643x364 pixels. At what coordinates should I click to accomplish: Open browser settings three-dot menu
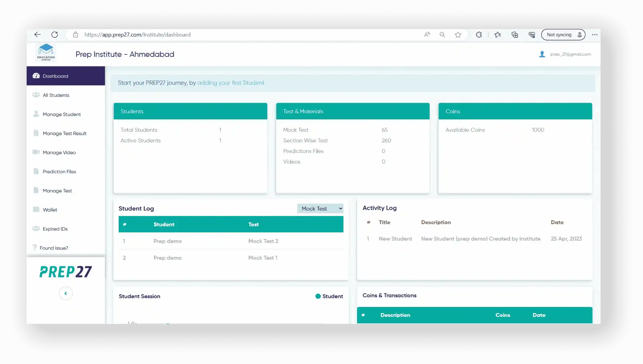[594, 35]
